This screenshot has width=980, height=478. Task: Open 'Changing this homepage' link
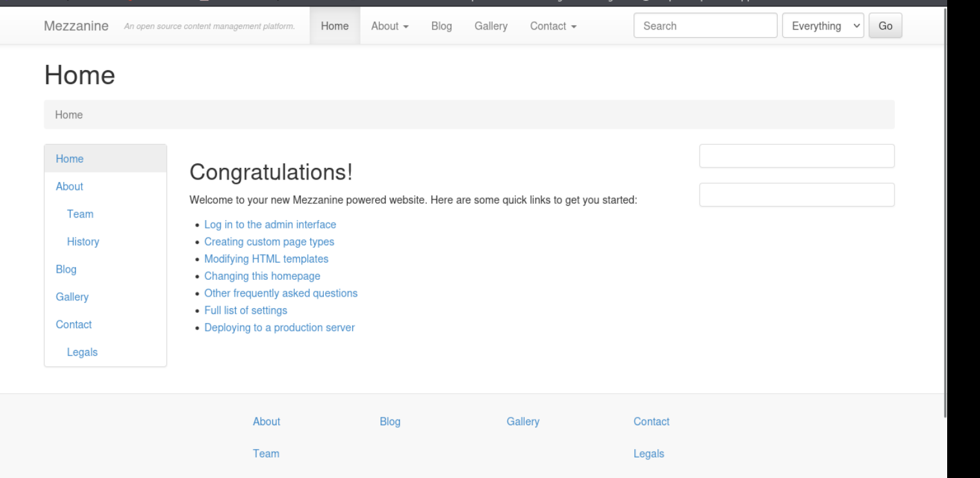pyautogui.click(x=262, y=276)
